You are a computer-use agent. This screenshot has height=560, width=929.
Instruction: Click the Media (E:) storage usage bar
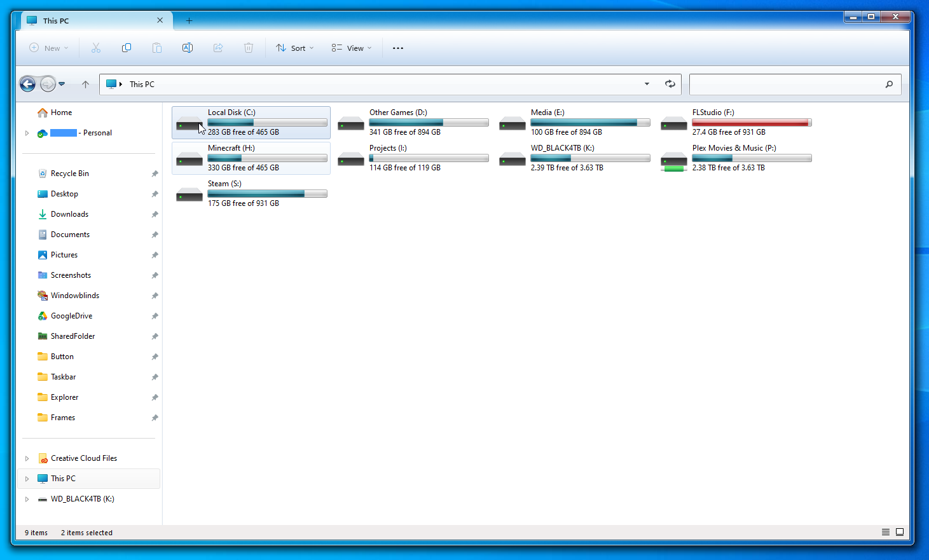pos(590,123)
